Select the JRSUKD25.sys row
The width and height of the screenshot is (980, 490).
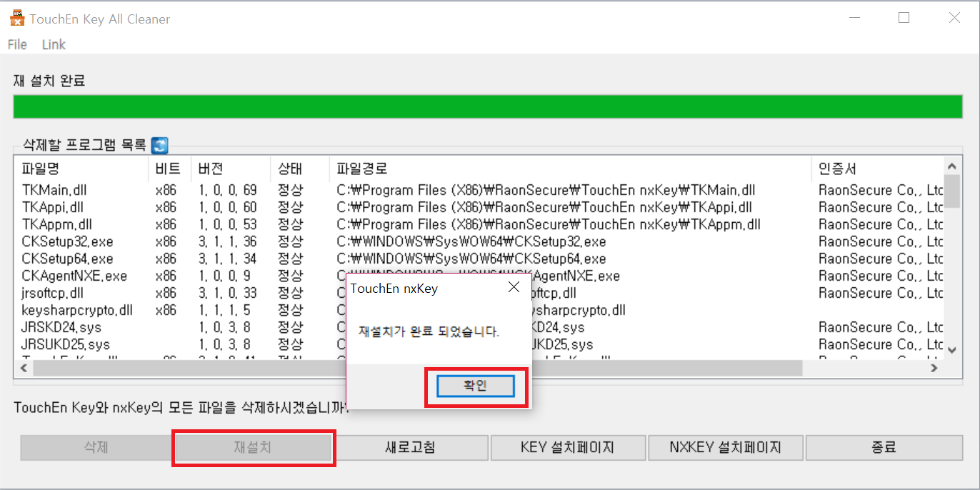point(479,344)
